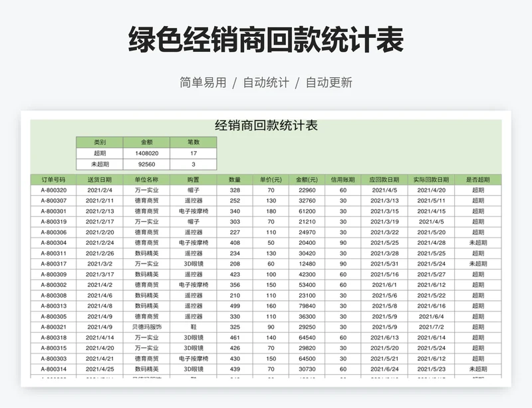Select order number A-800306
This screenshot has width=532, height=408.
point(54,232)
